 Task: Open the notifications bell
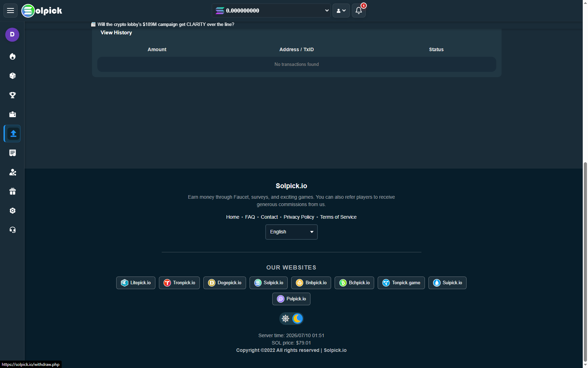click(x=359, y=11)
